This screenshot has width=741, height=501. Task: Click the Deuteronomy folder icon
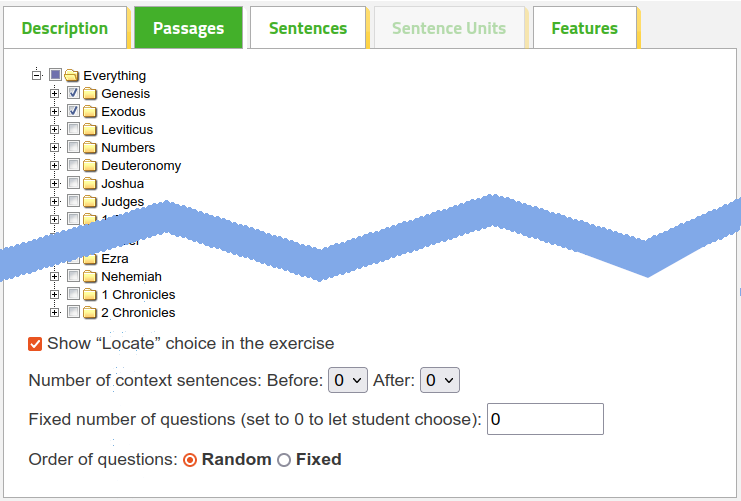90,165
